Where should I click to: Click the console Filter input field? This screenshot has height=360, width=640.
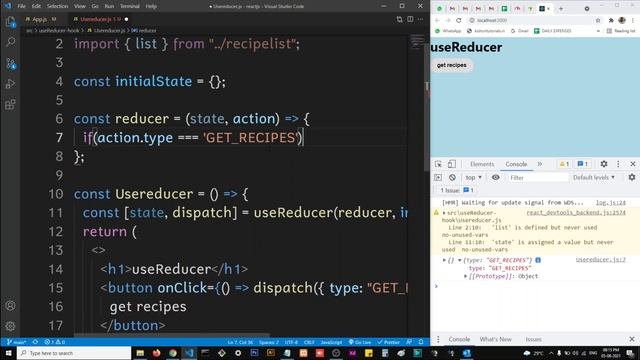coord(538,178)
